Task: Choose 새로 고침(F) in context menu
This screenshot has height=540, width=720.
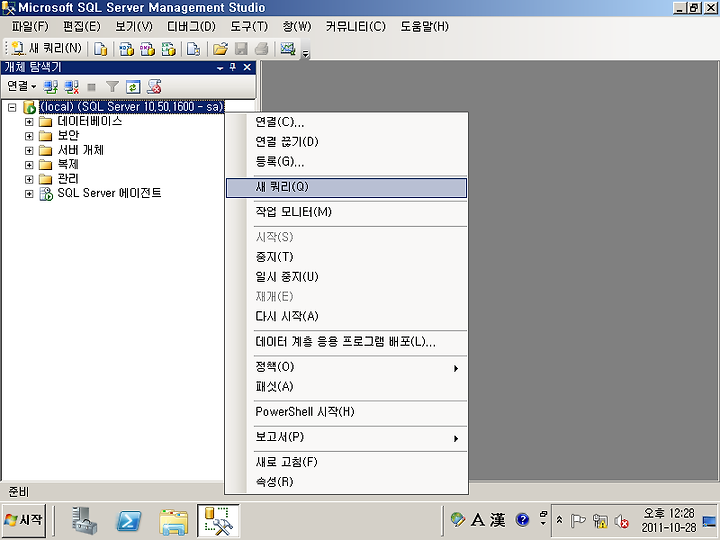Action: pos(347,462)
